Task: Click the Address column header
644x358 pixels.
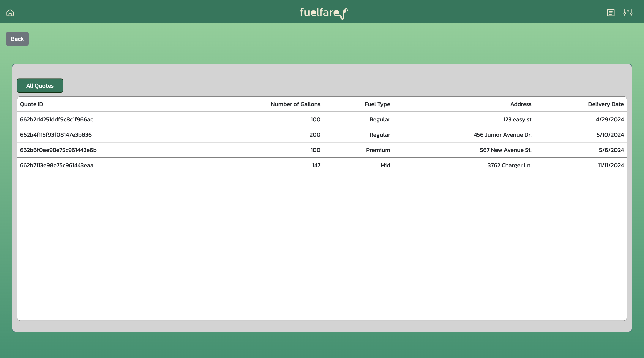Action: click(520, 104)
